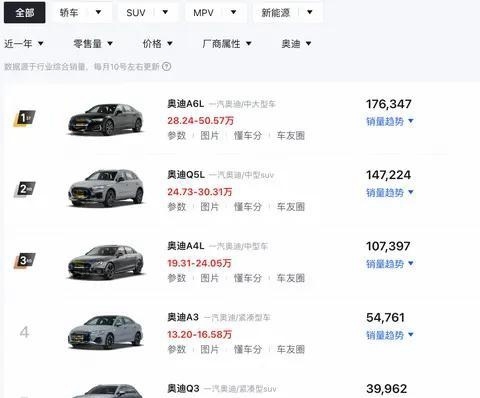
Task: Open 参数 link for 奥迪Q5L
Action: (177, 207)
